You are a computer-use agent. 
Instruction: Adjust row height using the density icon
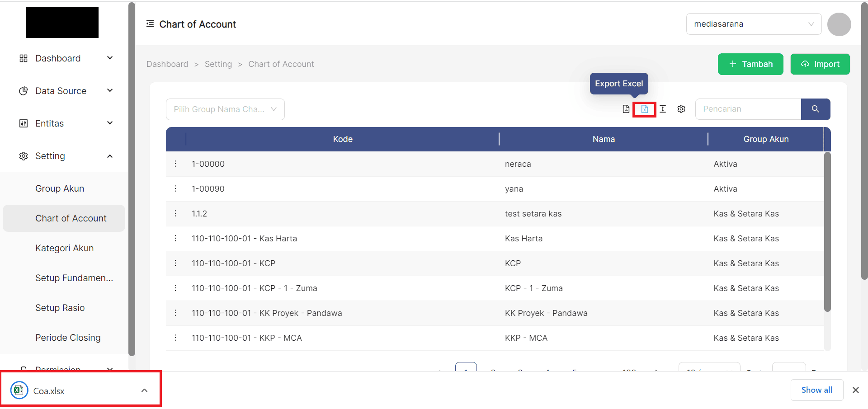pos(662,109)
